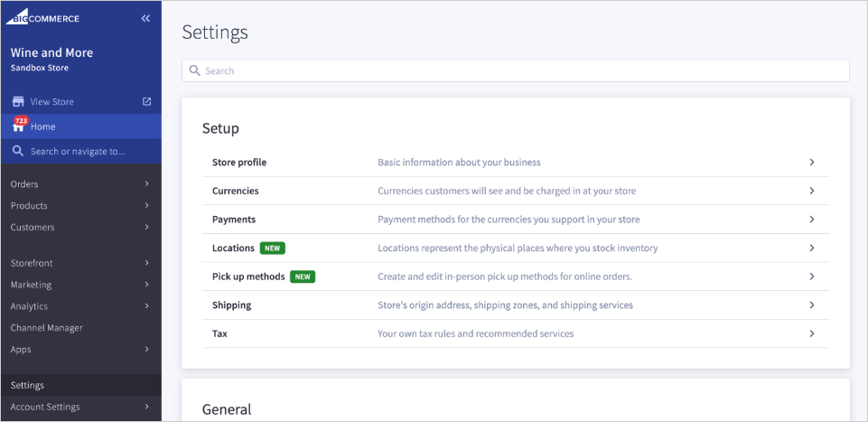Open the Store profile setting
The width and height of the screenshot is (868, 422).
coord(516,163)
